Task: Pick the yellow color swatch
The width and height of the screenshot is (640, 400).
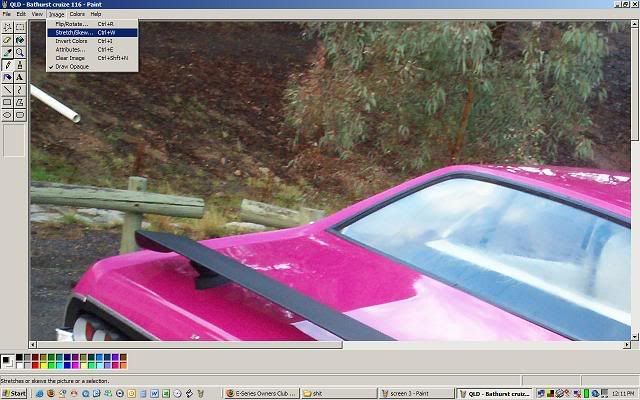Action: tap(43, 365)
